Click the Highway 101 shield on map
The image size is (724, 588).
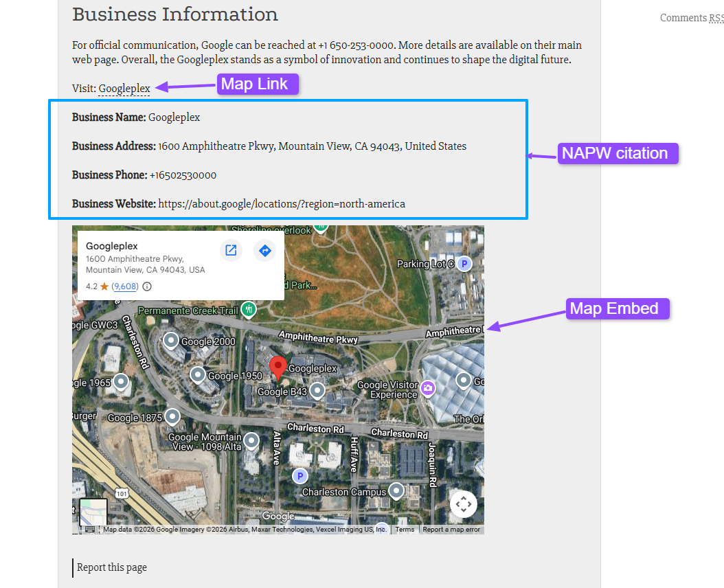tap(122, 494)
